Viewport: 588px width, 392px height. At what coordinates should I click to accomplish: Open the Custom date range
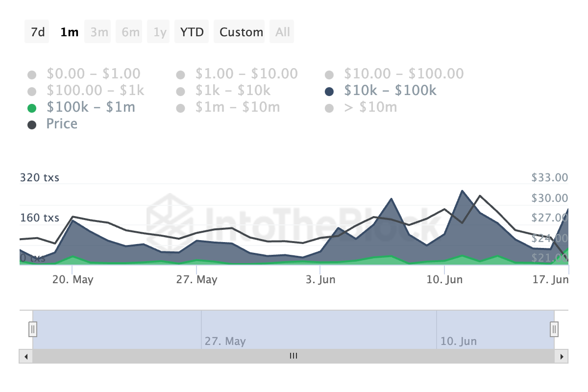click(x=241, y=32)
